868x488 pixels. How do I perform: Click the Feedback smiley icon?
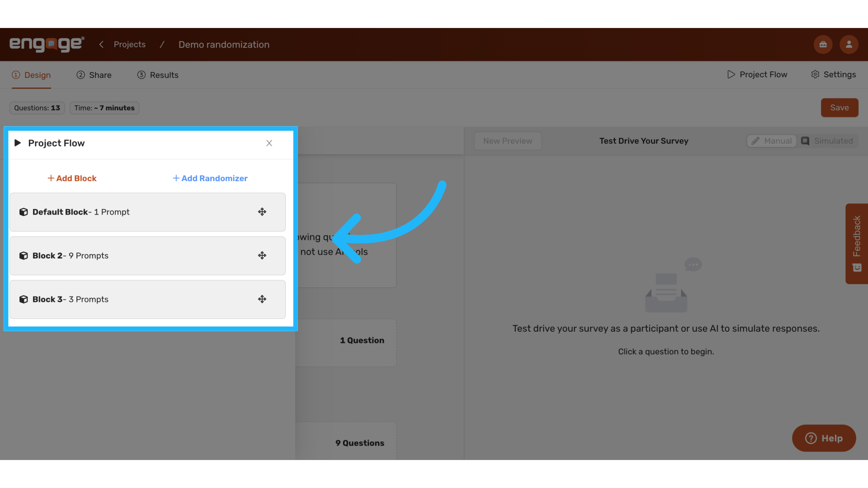pyautogui.click(x=857, y=267)
